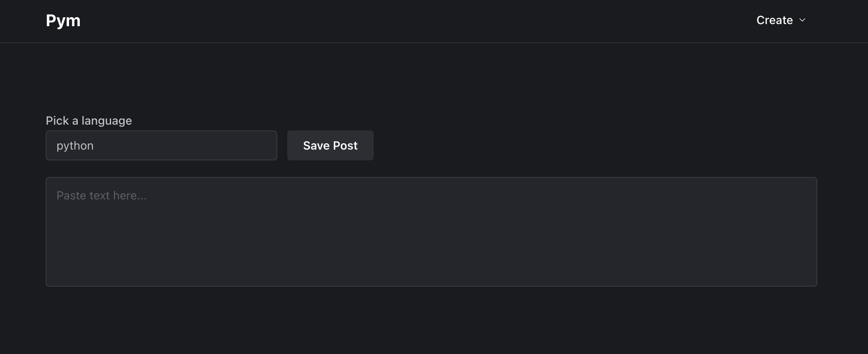Return home via the Pym brand link
Image resolution: width=868 pixels, height=354 pixels.
[x=63, y=20]
